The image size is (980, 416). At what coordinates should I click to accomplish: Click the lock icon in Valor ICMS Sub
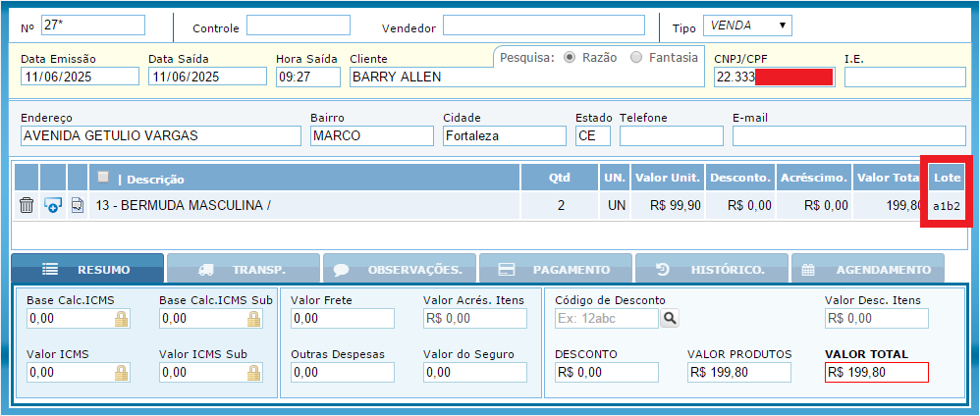(x=253, y=372)
